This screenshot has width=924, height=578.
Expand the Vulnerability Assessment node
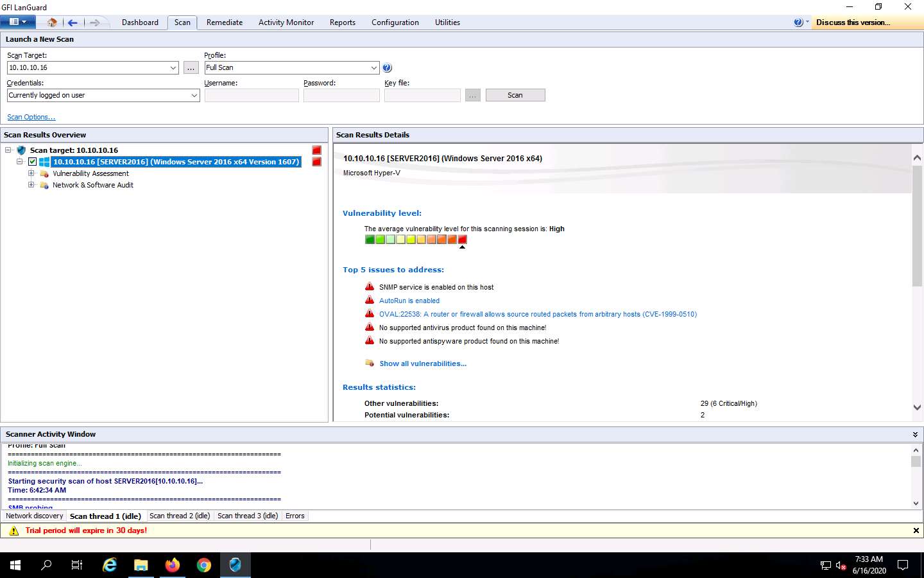(x=31, y=173)
